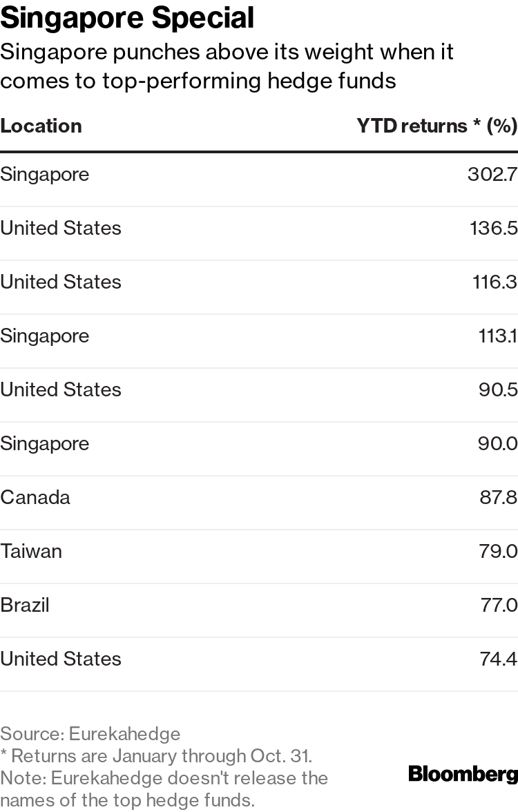Select the 136.5 United States value
Viewport: 518px width, 812px height.
(x=493, y=228)
